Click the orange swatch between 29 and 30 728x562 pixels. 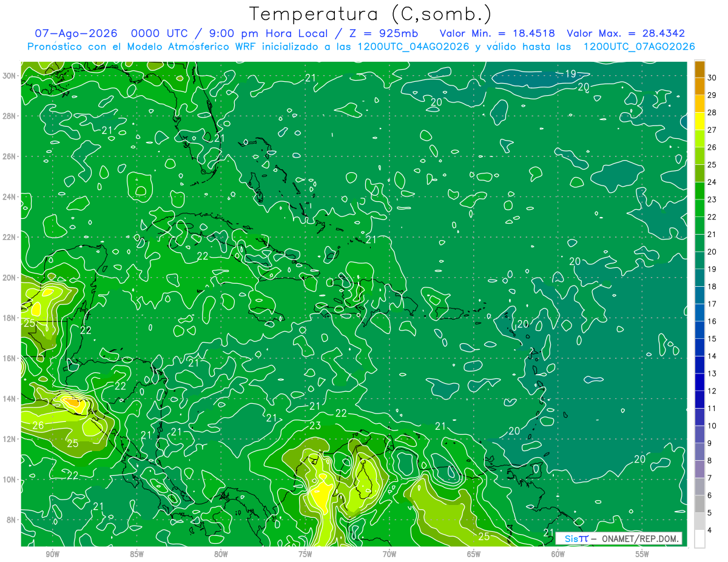point(699,87)
